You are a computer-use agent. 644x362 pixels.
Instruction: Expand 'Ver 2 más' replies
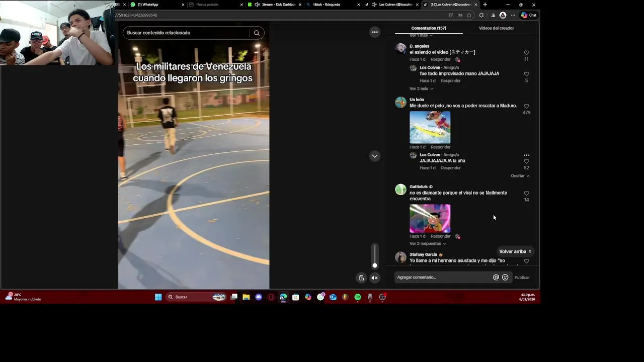(x=421, y=89)
